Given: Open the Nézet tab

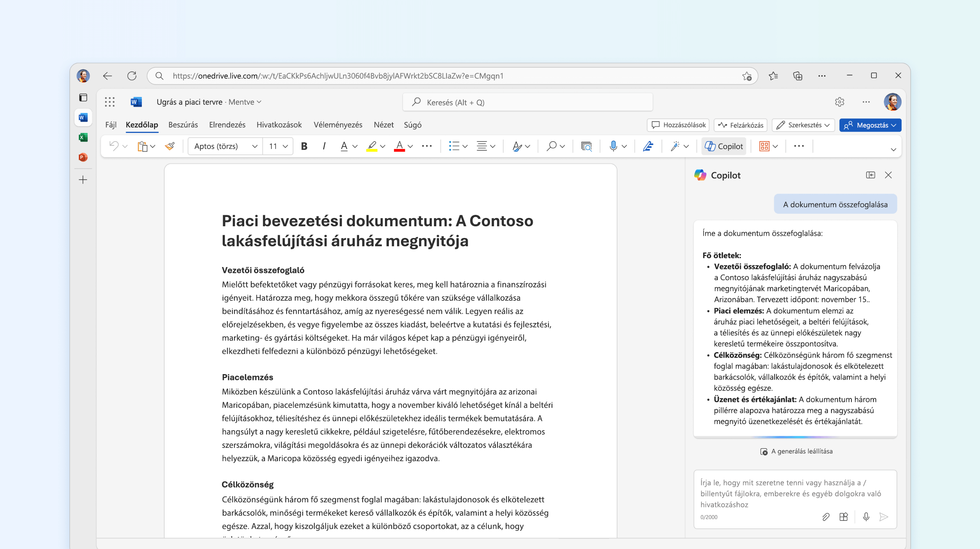Looking at the screenshot, I should (x=384, y=125).
